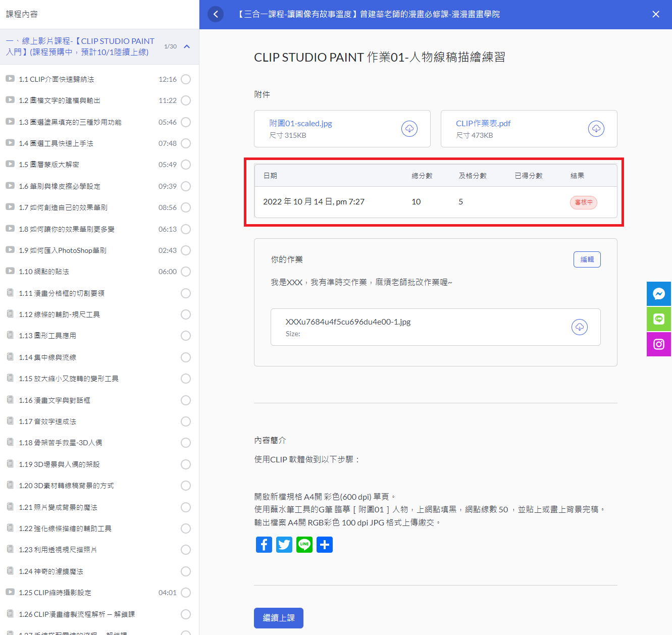
Task: Open the Instagram side button
Action: [659, 344]
